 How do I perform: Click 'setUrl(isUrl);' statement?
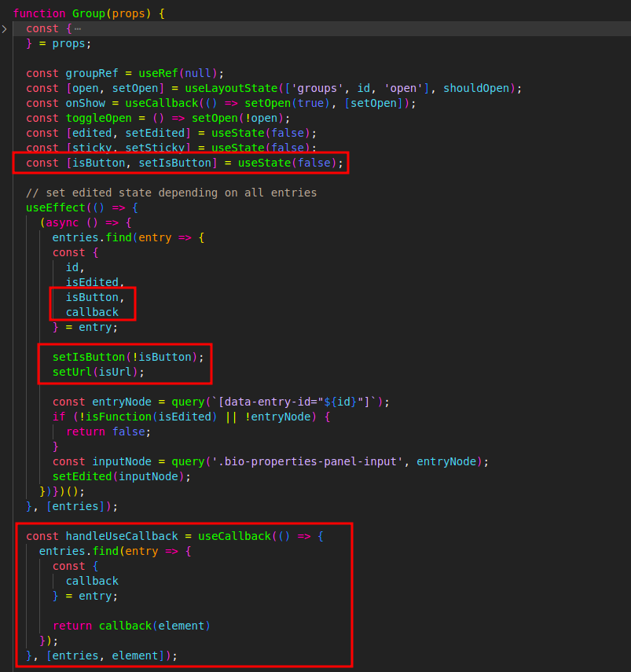(x=98, y=372)
